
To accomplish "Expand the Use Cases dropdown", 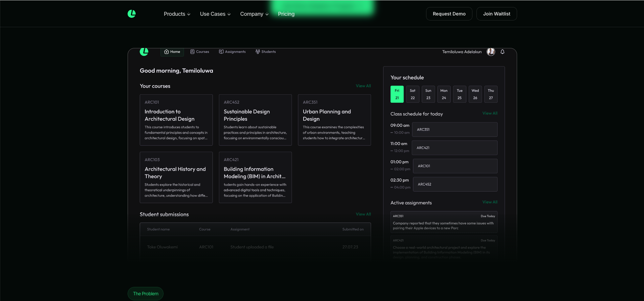I will pos(215,14).
